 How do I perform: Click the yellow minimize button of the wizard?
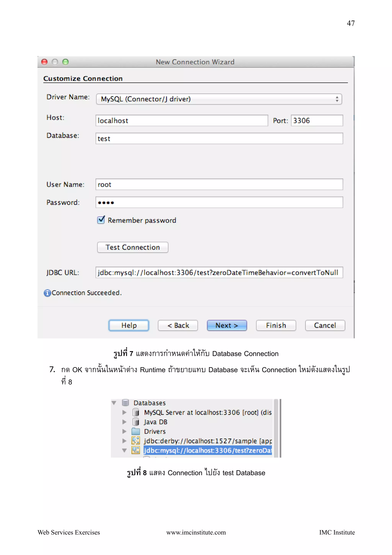point(55,62)
